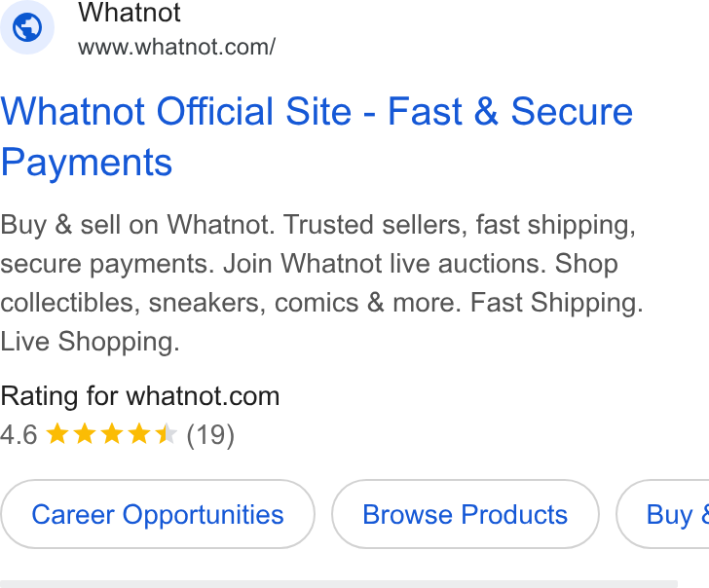
Task: Click the fourth gold rating star
Action: [139, 434]
